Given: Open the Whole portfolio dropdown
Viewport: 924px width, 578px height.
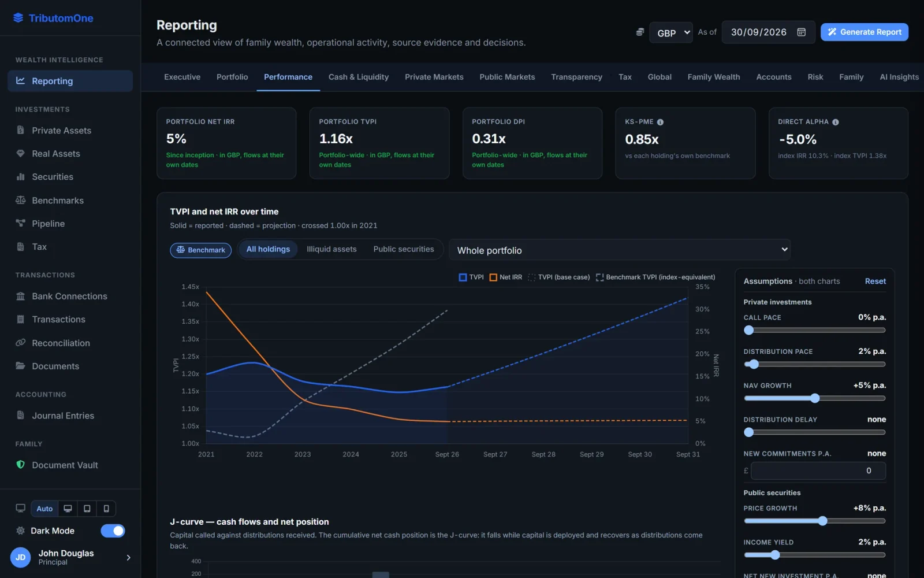Looking at the screenshot, I should click(620, 250).
